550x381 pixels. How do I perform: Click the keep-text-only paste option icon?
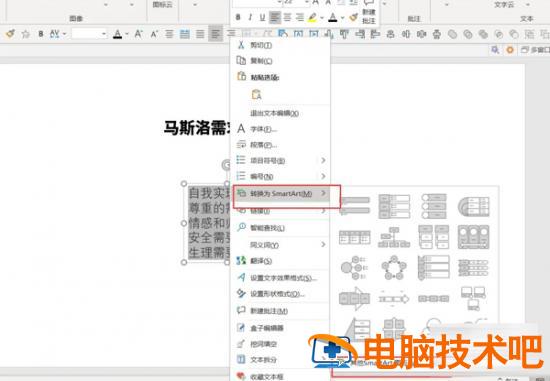coord(256,94)
